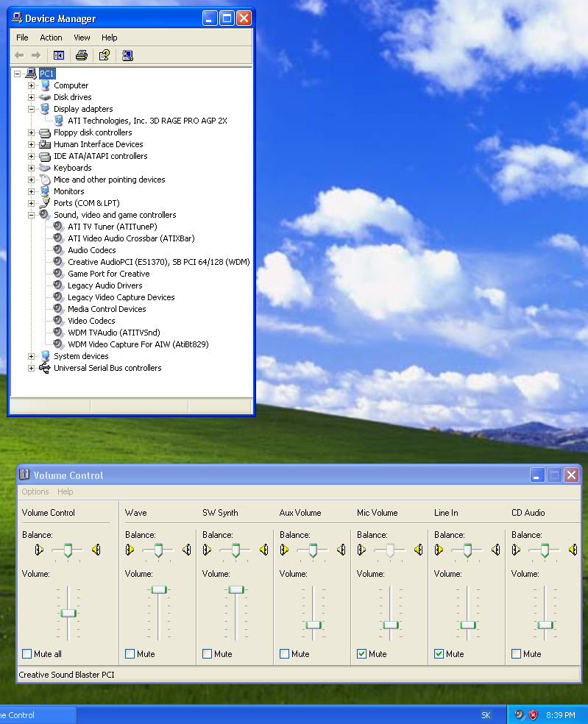Select the ATI 3D RAGE PRO adapter
588x724 pixels.
coord(147,121)
